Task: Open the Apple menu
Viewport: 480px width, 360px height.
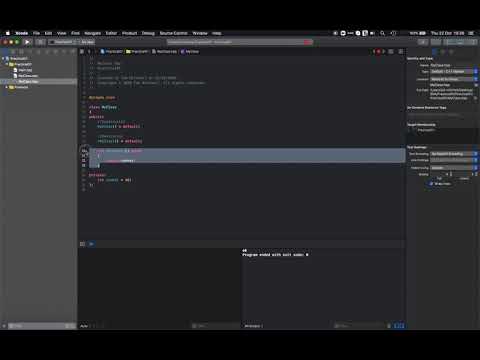Action: (7, 33)
